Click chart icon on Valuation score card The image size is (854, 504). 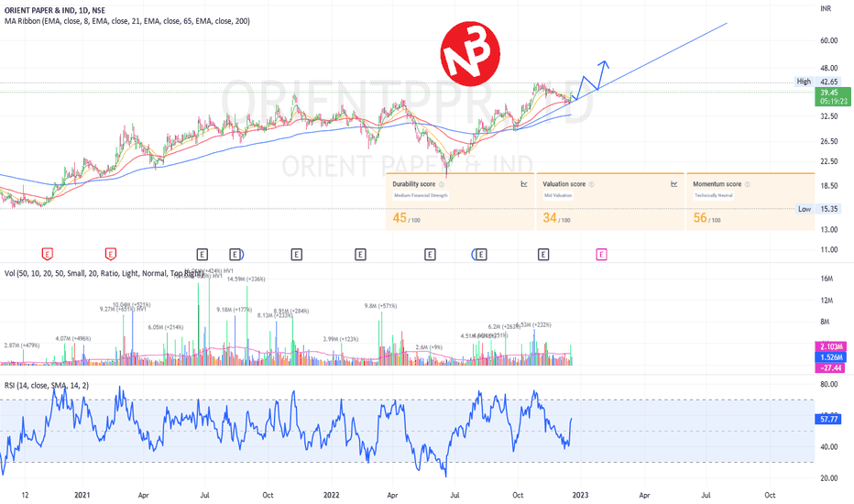(673, 184)
